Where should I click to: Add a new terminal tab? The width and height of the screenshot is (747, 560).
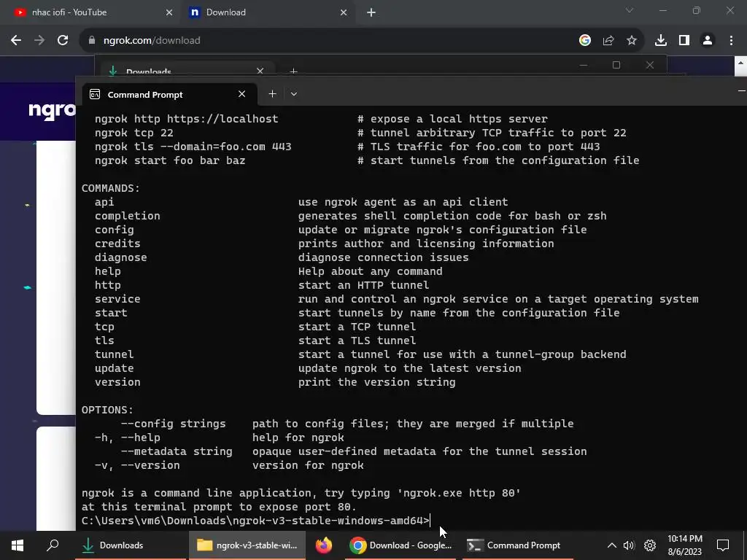pyautogui.click(x=272, y=94)
